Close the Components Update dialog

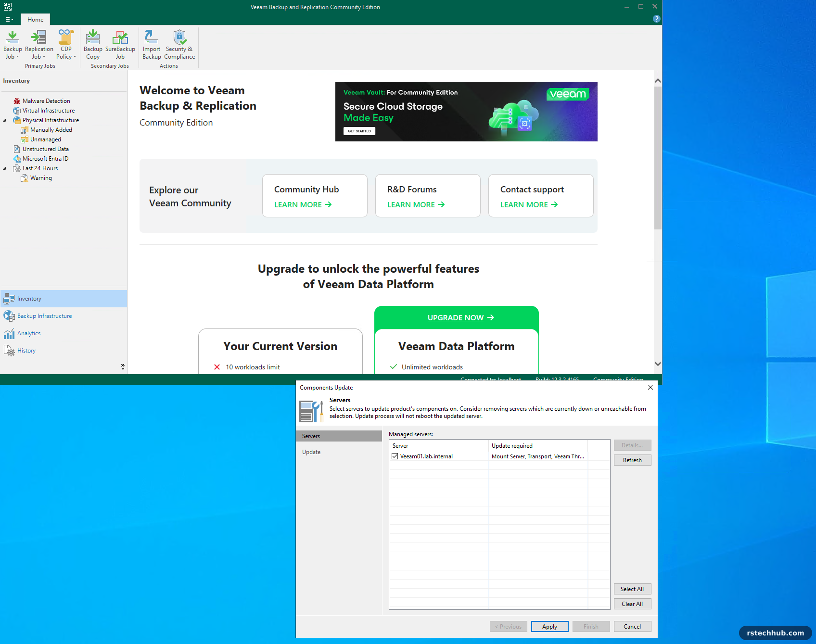pos(650,387)
